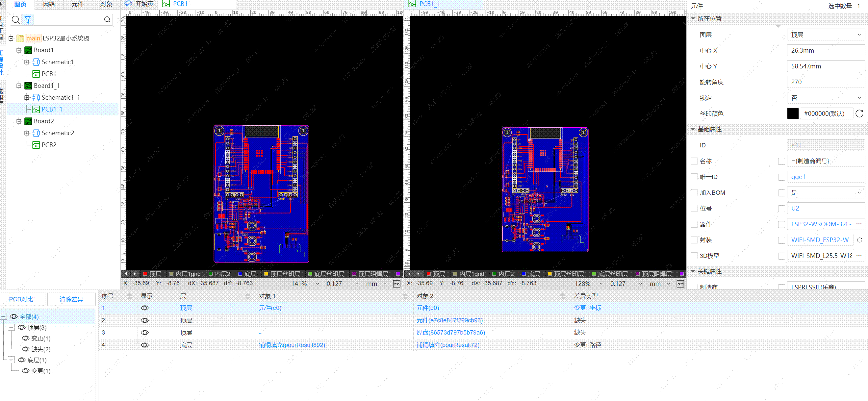Refresh the footprint with reload icon
The height and width of the screenshot is (401, 868).
click(x=859, y=240)
